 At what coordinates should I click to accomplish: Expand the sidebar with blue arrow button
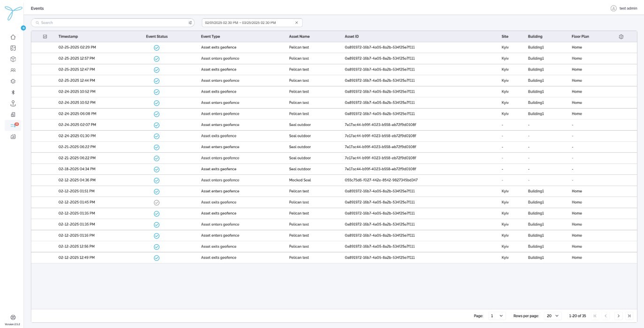click(23, 28)
